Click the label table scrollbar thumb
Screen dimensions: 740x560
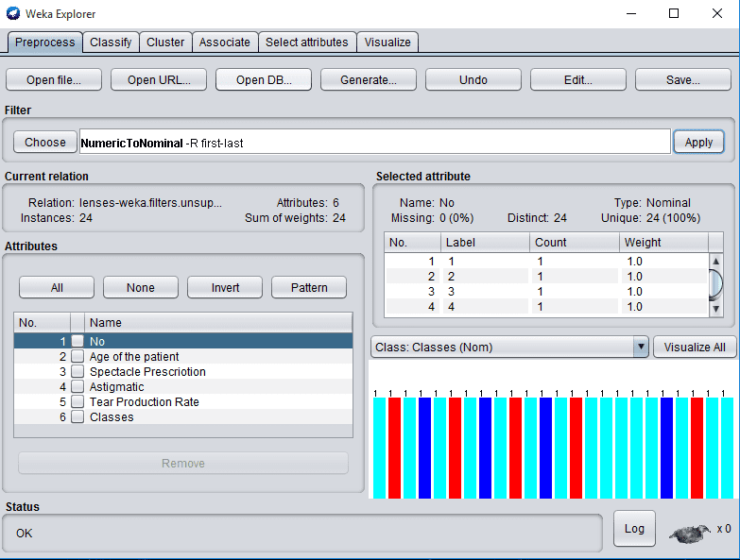[x=715, y=284]
